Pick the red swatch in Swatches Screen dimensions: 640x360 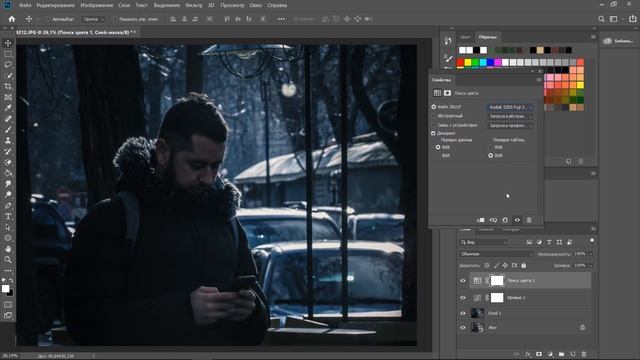coord(460,62)
